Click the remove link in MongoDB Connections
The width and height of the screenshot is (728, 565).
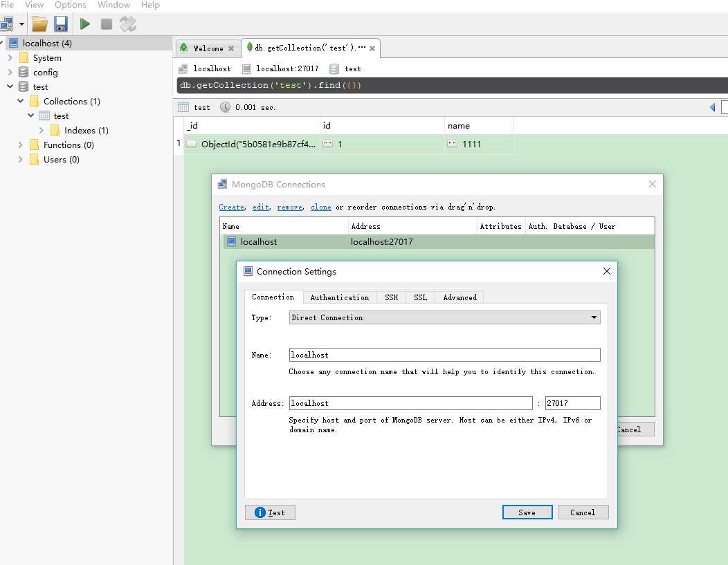click(289, 207)
